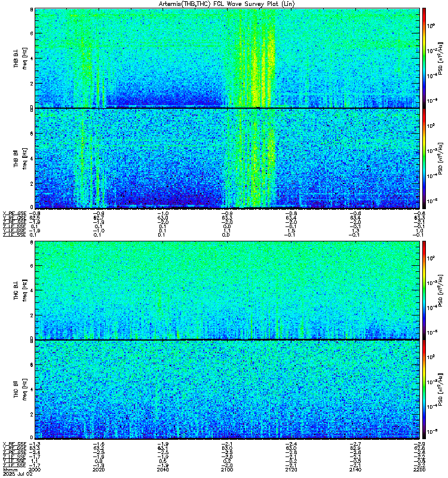Click the '2' Hz tick label on the THC B⊥ axis
Image resolution: width=448 pixels, height=478 pixels.
point(32,315)
